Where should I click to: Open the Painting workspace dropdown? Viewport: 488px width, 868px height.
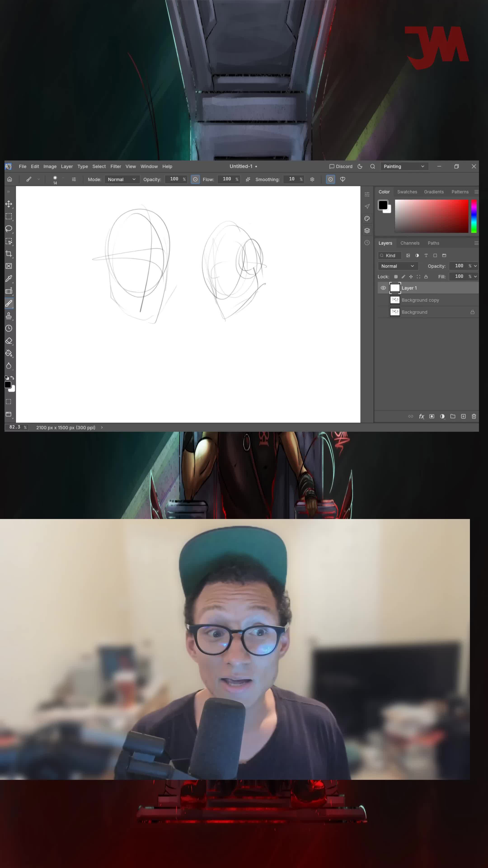tap(404, 166)
